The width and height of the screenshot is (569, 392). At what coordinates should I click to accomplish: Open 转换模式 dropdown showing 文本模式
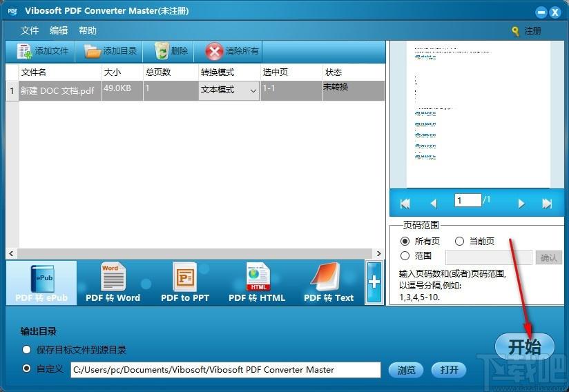(x=229, y=90)
